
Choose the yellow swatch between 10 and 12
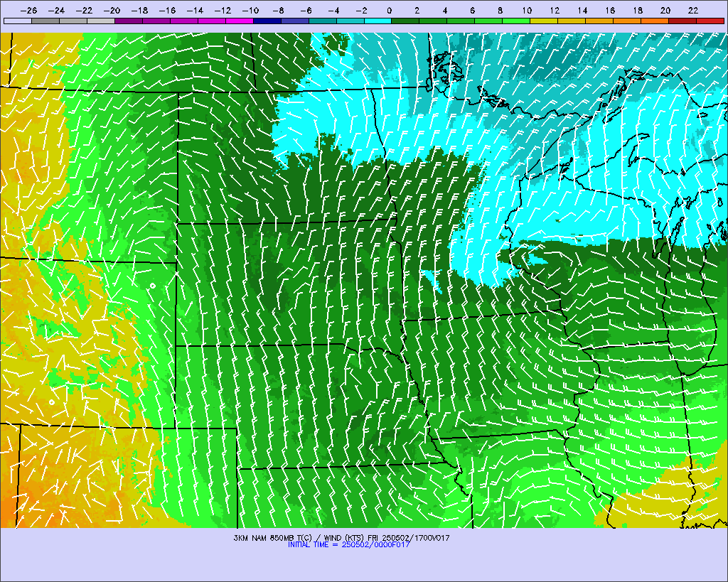coord(544,21)
